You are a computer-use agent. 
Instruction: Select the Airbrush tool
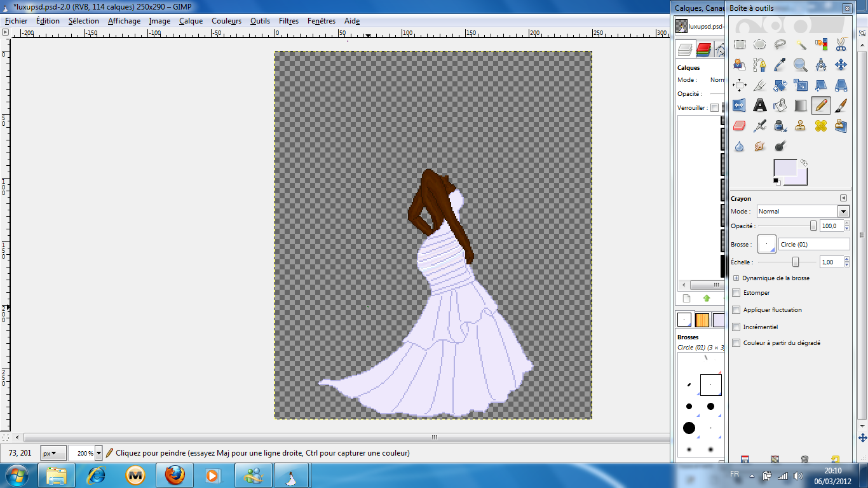click(x=760, y=126)
